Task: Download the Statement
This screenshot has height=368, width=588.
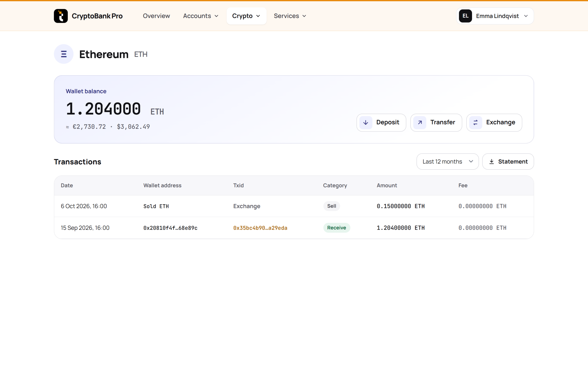Action: [x=508, y=162]
